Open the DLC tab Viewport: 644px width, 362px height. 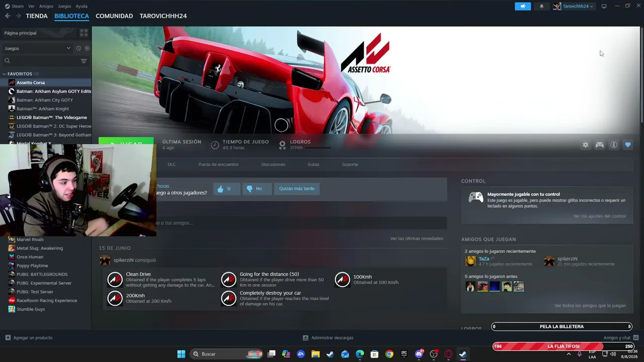point(172,164)
